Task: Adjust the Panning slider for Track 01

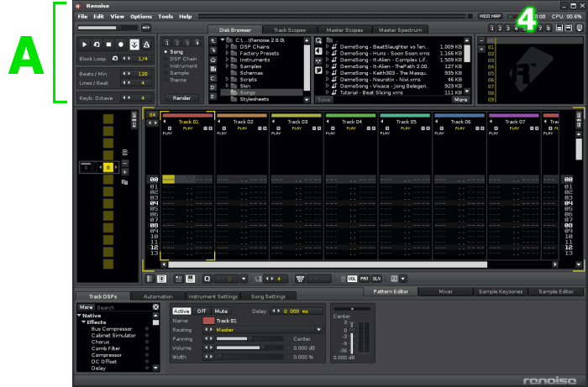Action: (x=249, y=338)
